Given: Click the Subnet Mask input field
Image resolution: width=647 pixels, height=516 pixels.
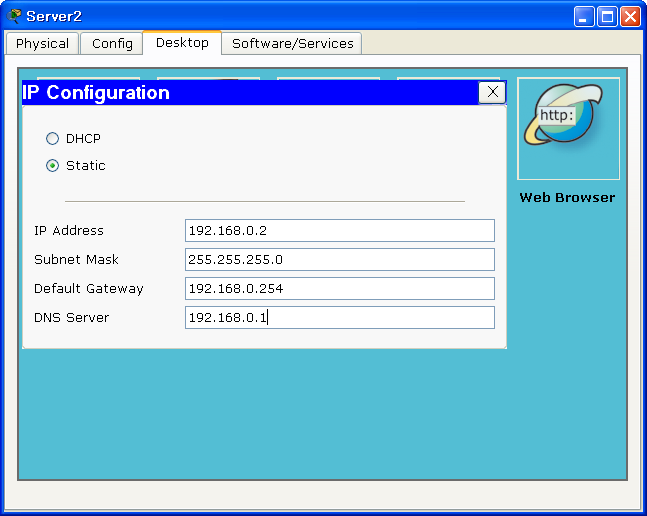Looking at the screenshot, I should click(340, 259).
